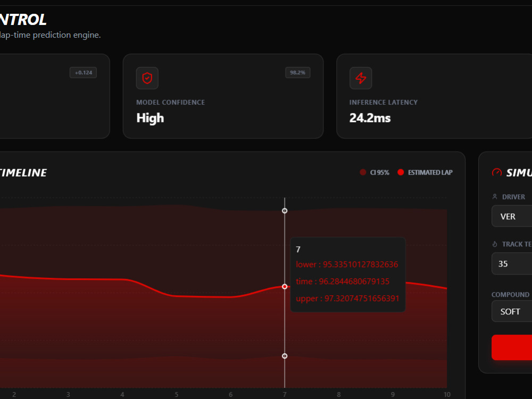Click the track temperature field showing 35

(x=512, y=264)
